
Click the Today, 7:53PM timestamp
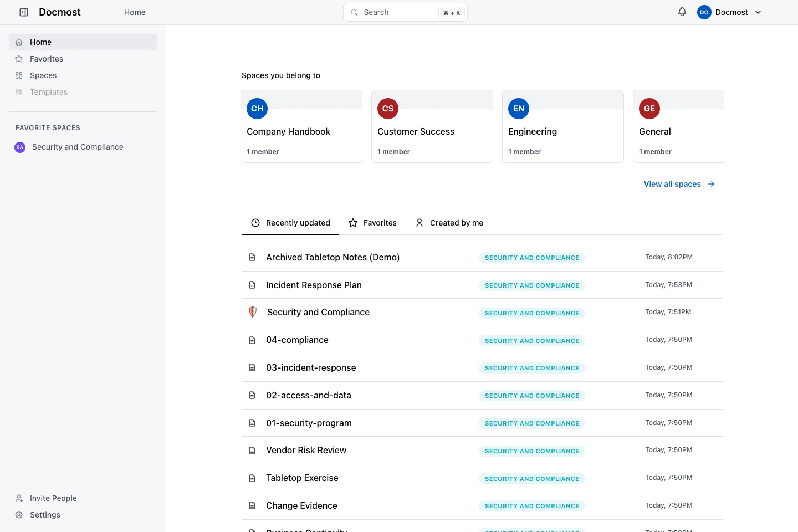tap(669, 285)
